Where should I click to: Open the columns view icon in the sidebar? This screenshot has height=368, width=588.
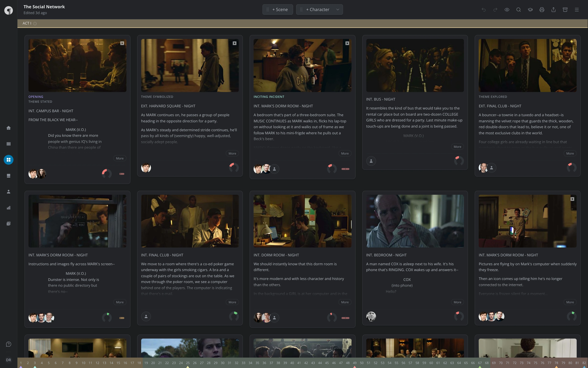tap(9, 144)
